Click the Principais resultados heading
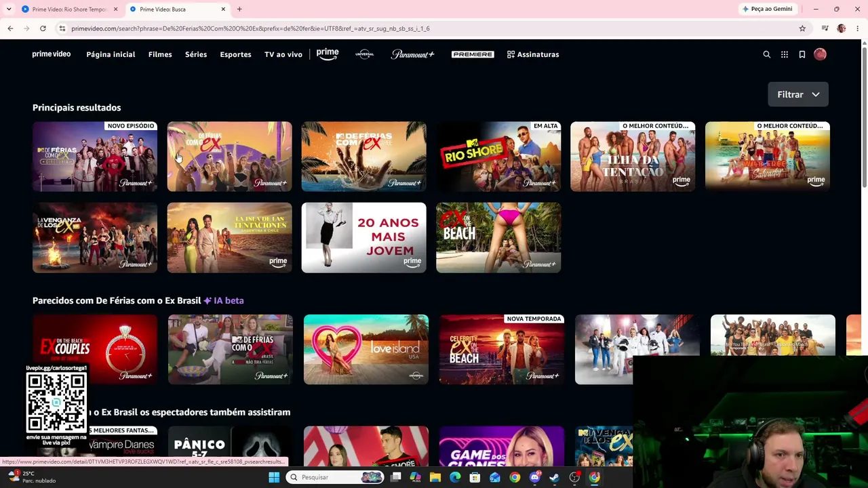The height and width of the screenshot is (488, 868). click(x=77, y=108)
